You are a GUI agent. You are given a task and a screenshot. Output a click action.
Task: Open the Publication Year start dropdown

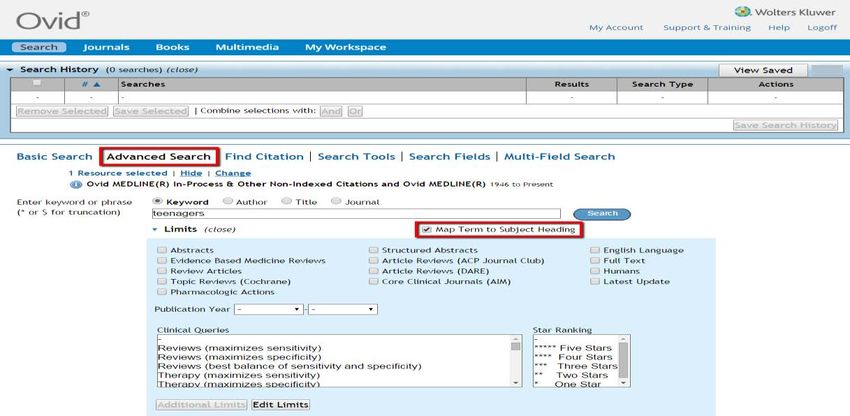tap(269, 309)
